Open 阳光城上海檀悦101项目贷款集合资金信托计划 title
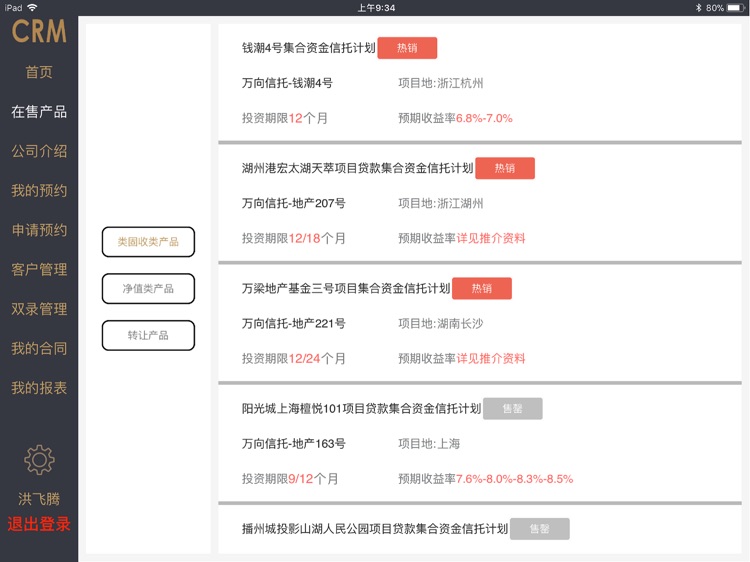The height and width of the screenshot is (562, 750). pyautogui.click(x=361, y=408)
